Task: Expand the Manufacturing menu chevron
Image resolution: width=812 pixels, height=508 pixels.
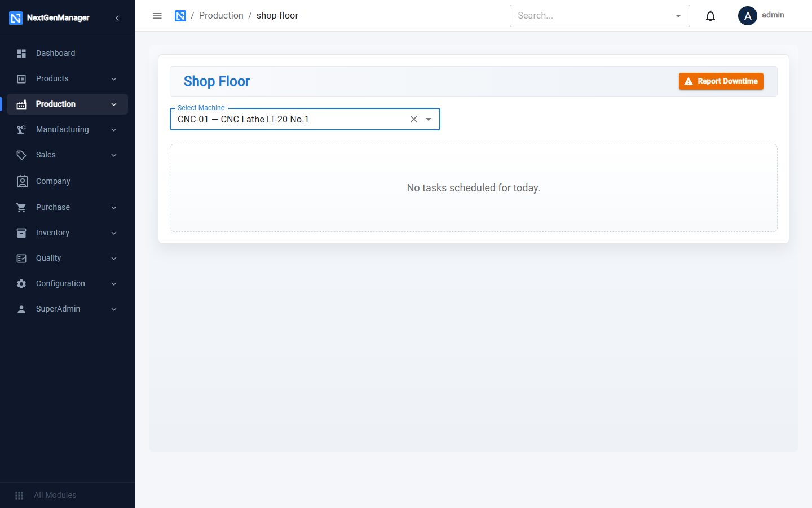Action: coord(114,129)
